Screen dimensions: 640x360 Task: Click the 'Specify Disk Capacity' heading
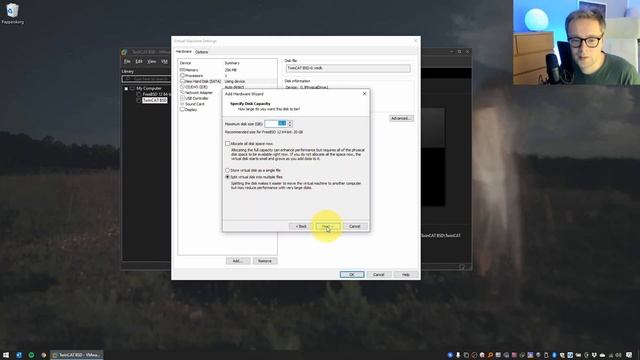click(250, 104)
